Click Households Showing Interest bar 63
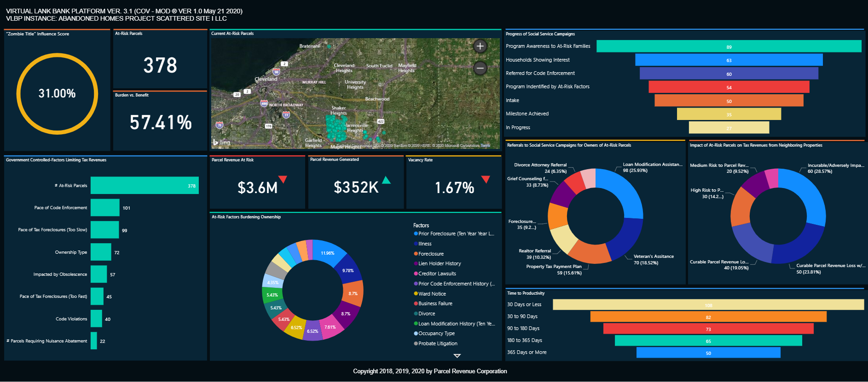 pos(729,60)
